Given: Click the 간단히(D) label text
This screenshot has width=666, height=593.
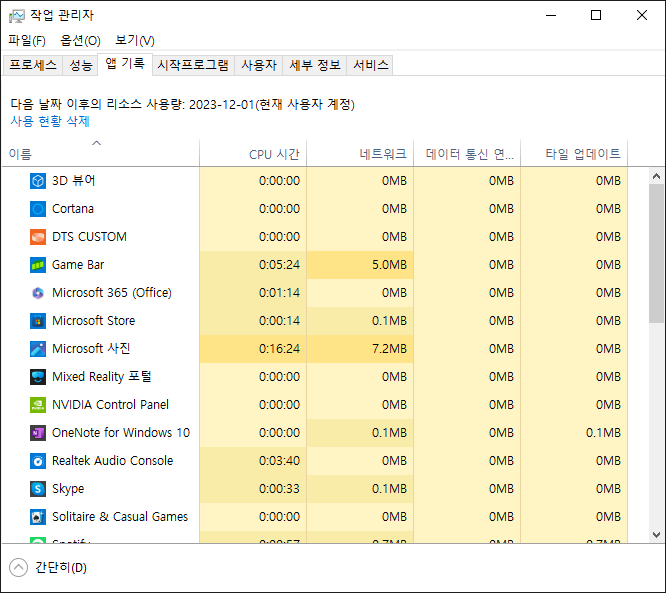Looking at the screenshot, I should [61, 568].
